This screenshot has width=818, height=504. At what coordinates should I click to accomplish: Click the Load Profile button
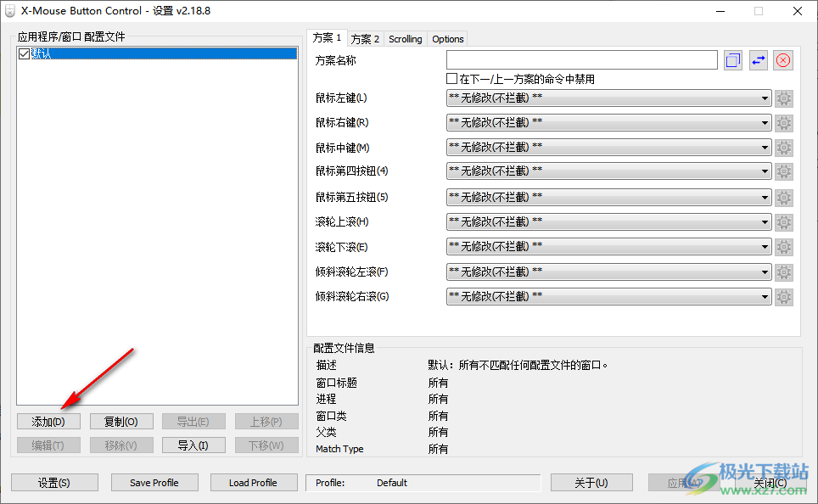coord(254,483)
